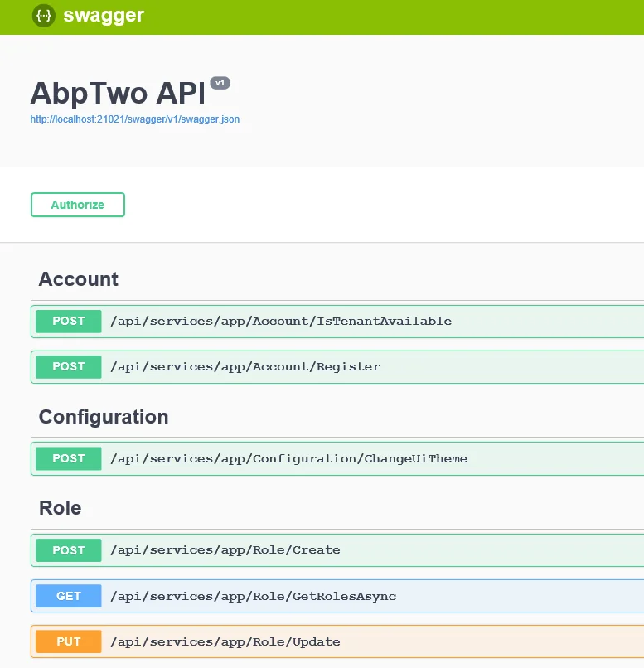The height and width of the screenshot is (668, 644).
Task: Open the swagger.json specification link
Action: pyautogui.click(x=135, y=119)
